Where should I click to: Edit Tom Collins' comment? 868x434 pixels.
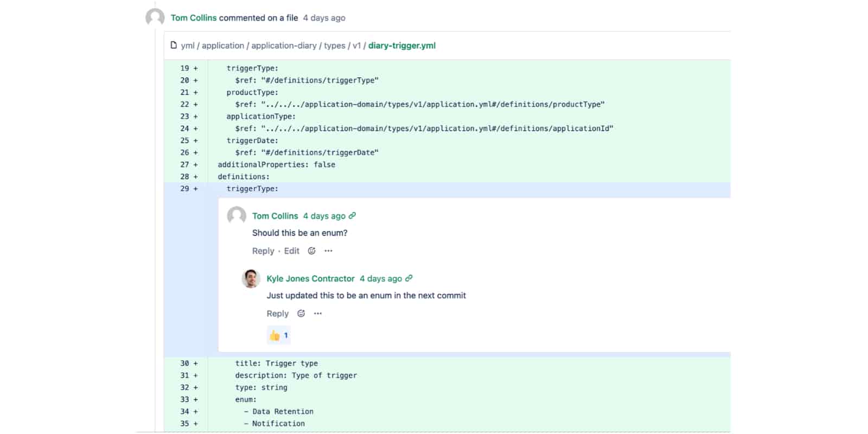pos(291,251)
